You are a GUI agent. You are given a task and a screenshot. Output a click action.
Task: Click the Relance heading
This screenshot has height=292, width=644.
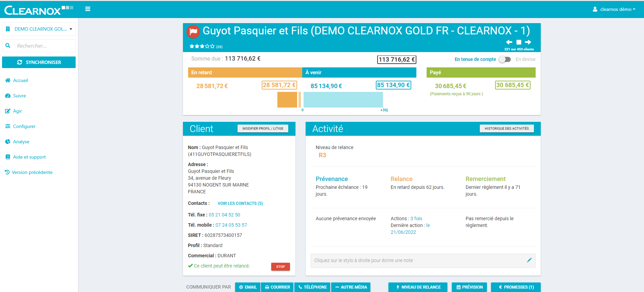pyautogui.click(x=401, y=179)
